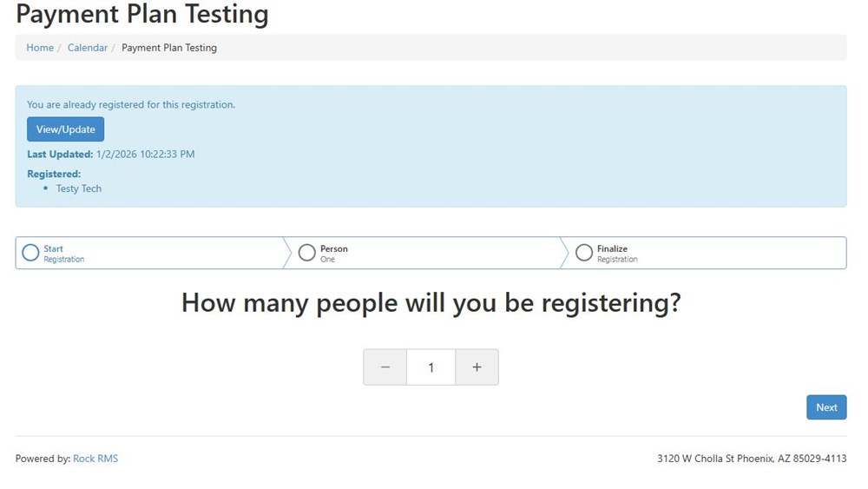Click the Payment Plan Testing page title
Screen dimensions: 868x489
pos(142,15)
